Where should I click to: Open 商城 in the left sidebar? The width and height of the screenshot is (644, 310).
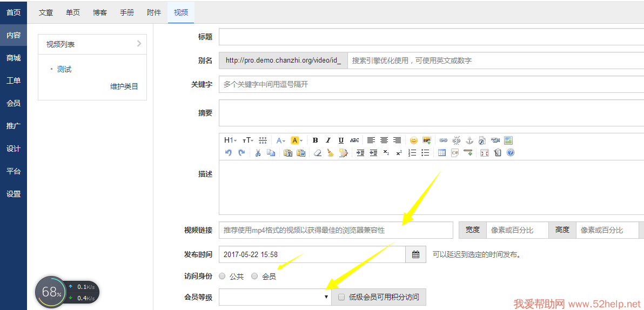pyautogui.click(x=14, y=58)
